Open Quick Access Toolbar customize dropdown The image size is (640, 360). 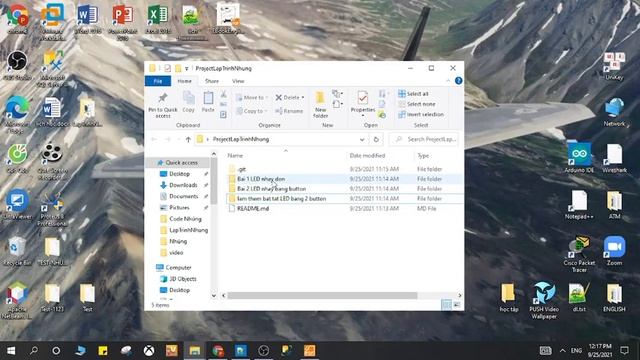[x=187, y=69]
